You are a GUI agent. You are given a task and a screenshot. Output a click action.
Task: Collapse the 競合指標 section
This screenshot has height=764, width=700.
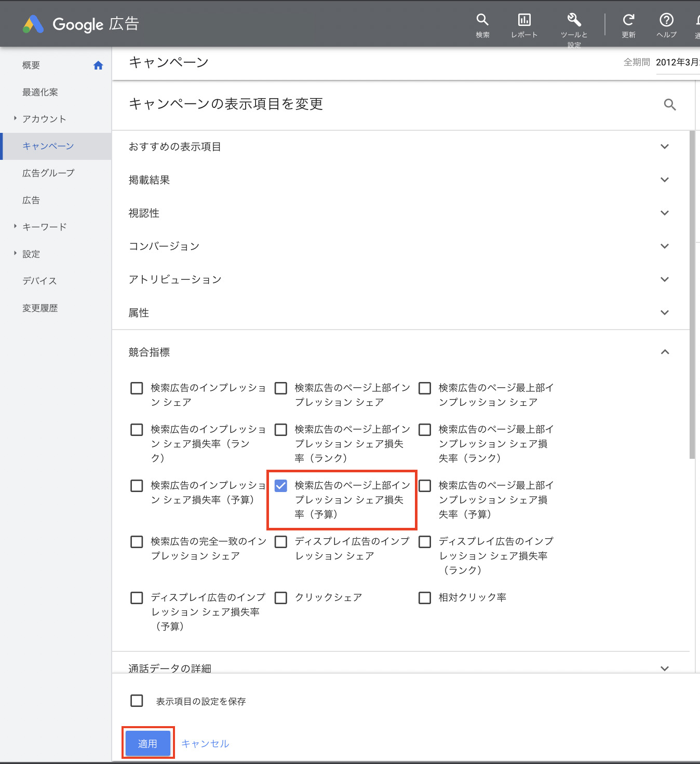point(664,352)
